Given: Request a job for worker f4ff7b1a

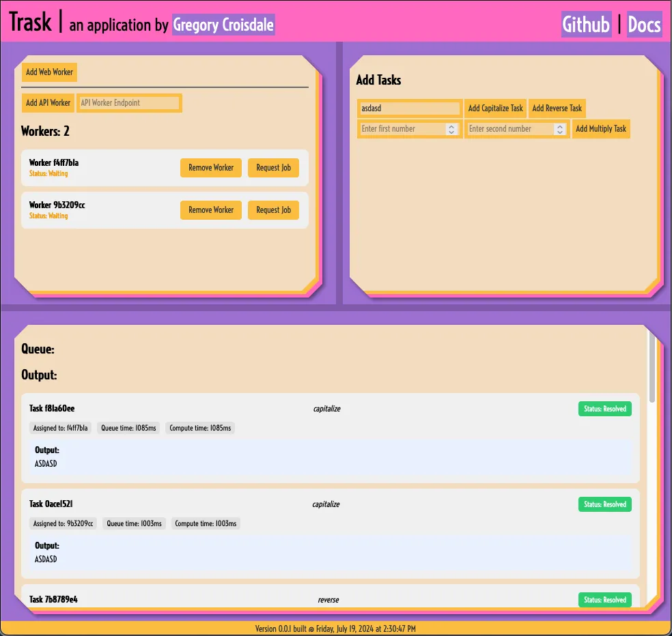Looking at the screenshot, I should (x=273, y=168).
